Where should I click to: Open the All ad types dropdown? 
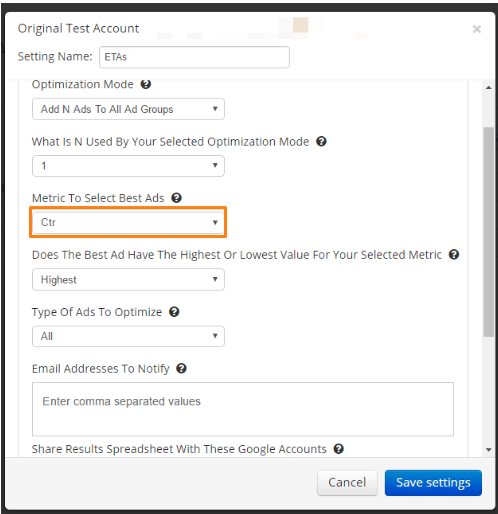128,336
